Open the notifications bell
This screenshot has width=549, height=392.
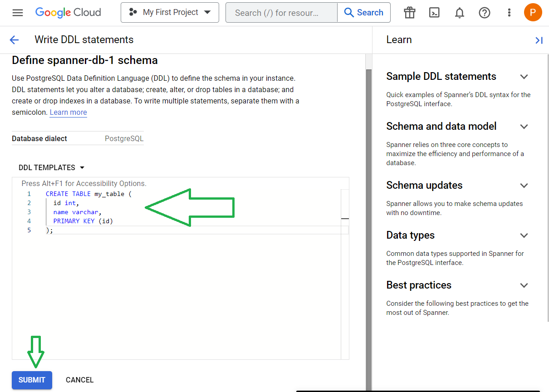tap(460, 13)
